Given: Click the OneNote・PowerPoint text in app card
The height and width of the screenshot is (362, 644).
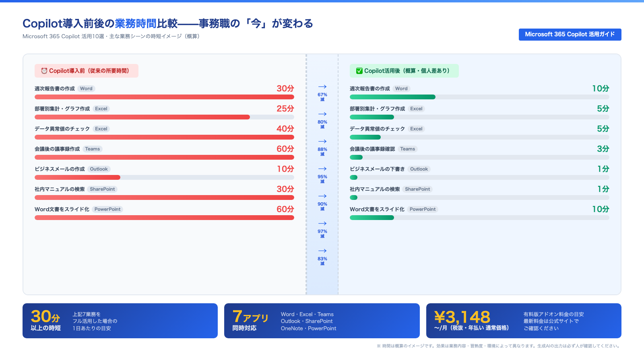Looking at the screenshot, I should coord(308,329).
